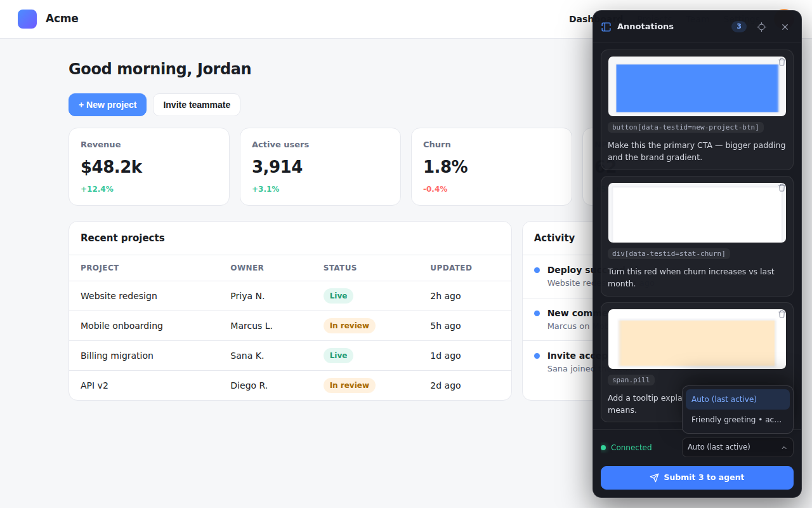This screenshot has width=812, height=508.
Task: Click the Recent projects heading
Action: [122, 238]
